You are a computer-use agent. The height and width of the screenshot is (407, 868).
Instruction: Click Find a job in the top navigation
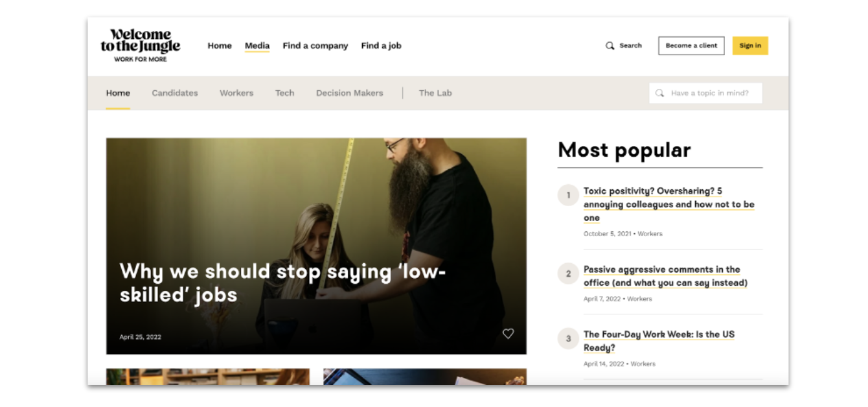(x=381, y=45)
